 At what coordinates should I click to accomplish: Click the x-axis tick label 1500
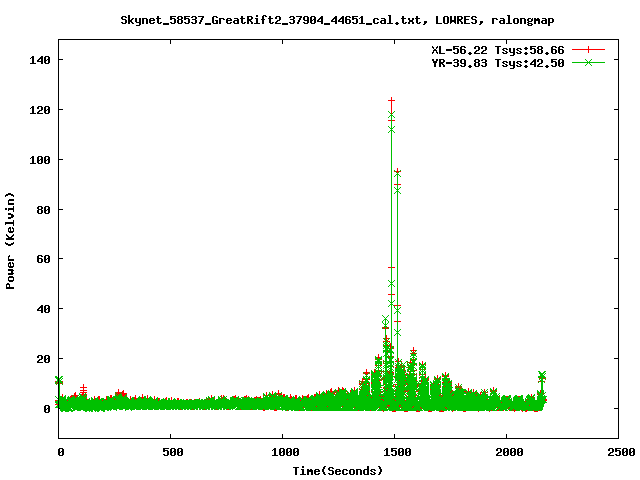point(397,452)
